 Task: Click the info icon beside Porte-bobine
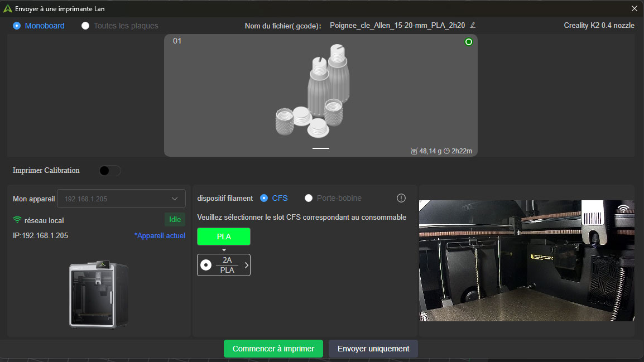pos(401,198)
